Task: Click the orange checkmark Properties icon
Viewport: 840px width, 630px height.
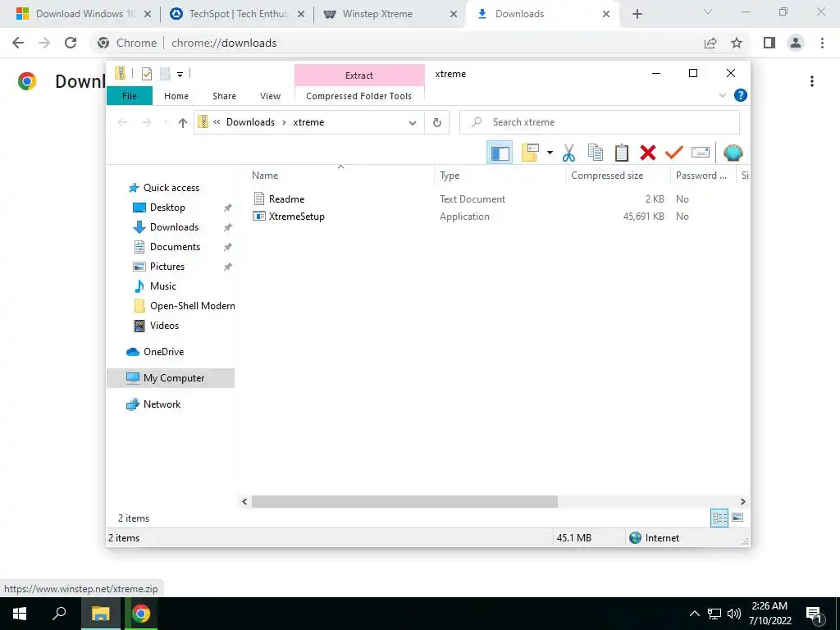Action: [674, 153]
